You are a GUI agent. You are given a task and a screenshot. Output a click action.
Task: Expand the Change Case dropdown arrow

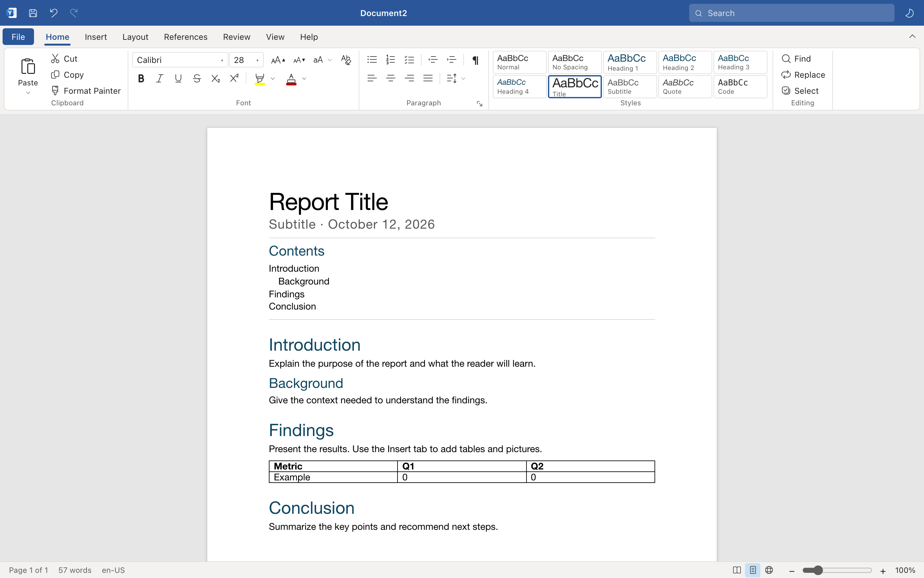pyautogui.click(x=330, y=60)
